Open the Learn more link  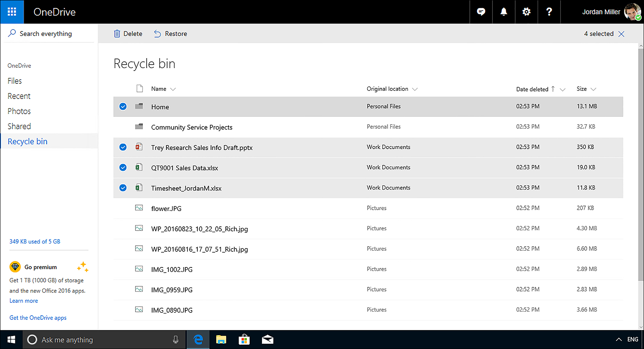pos(24,301)
